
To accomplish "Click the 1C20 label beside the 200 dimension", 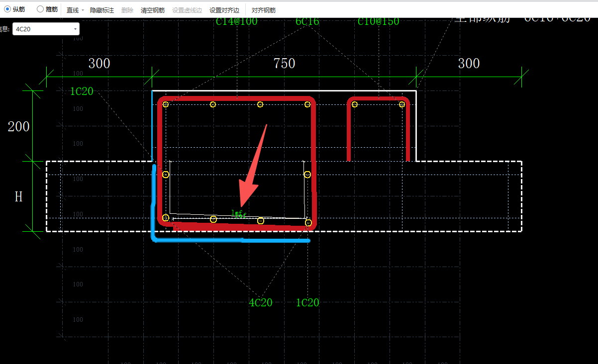I will pyautogui.click(x=82, y=91).
